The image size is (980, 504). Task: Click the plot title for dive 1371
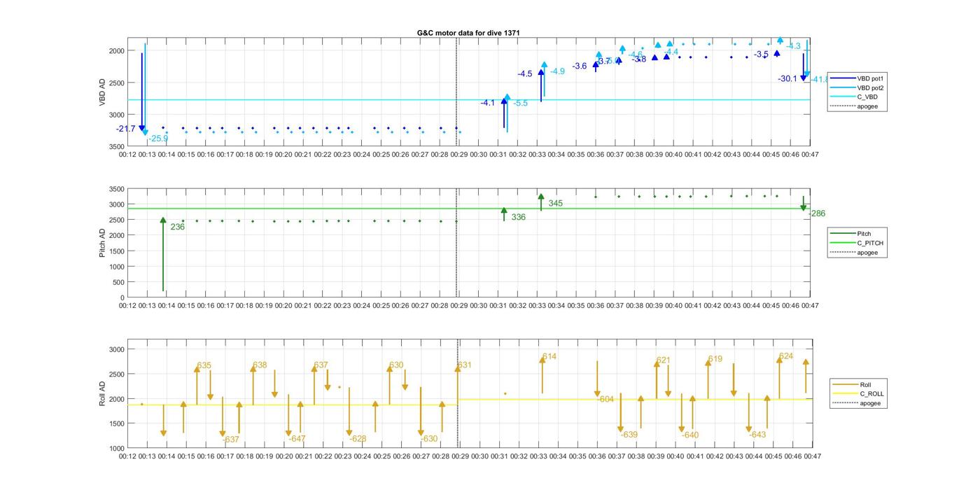coord(468,33)
